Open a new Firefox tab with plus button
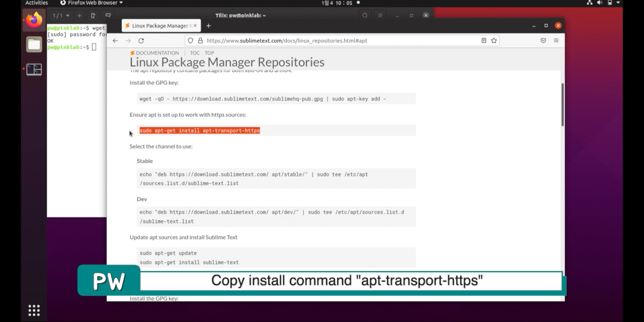The image size is (644, 322). pos(208,26)
